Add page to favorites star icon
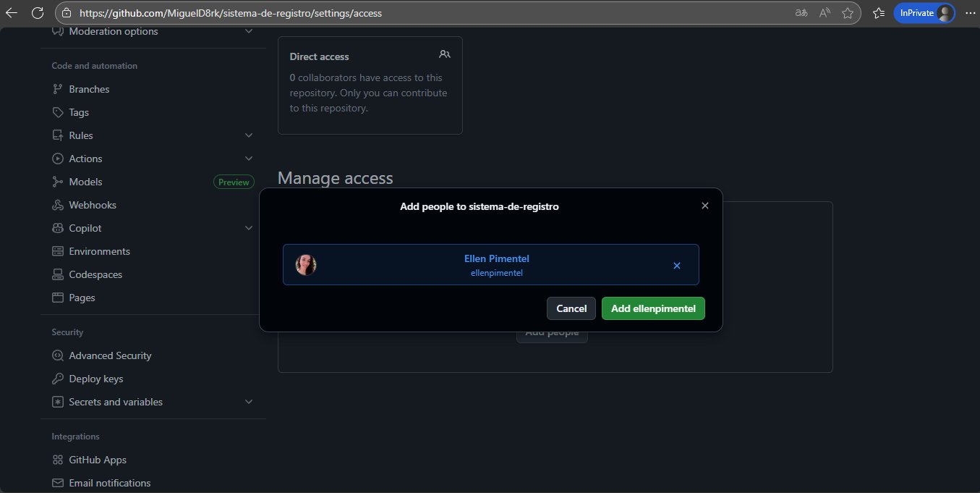980x493 pixels. [848, 13]
